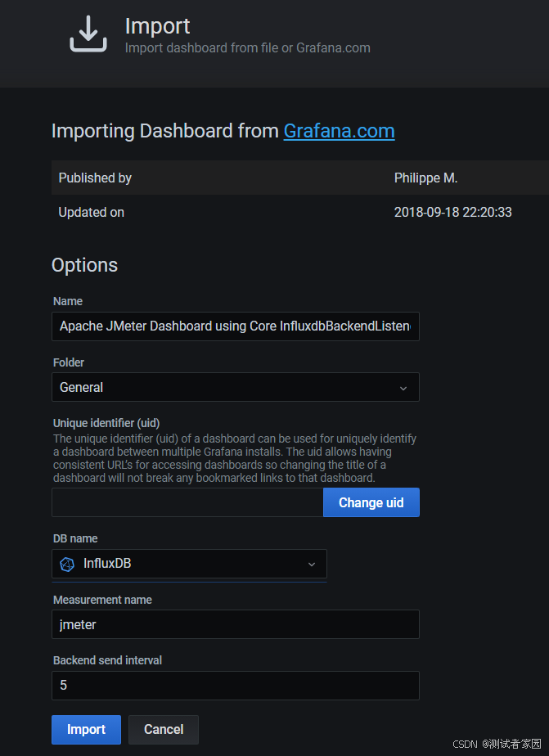Click the InfluxDB datasource logo icon
549x756 pixels.
(67, 564)
